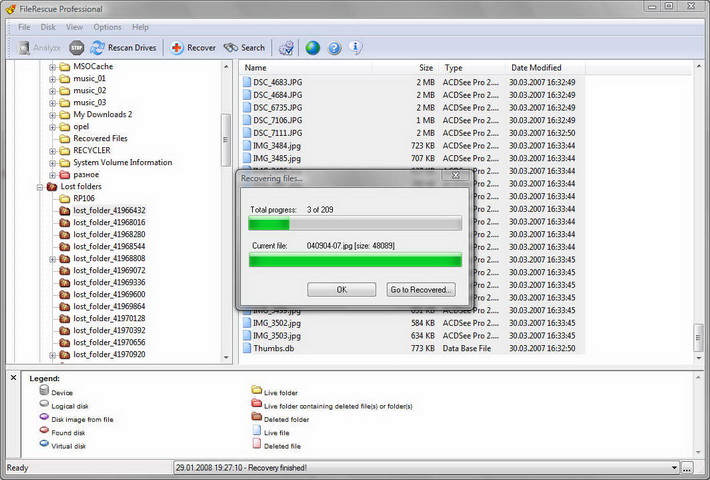Click the Current file progress bar
The image size is (710, 480).
355,260
